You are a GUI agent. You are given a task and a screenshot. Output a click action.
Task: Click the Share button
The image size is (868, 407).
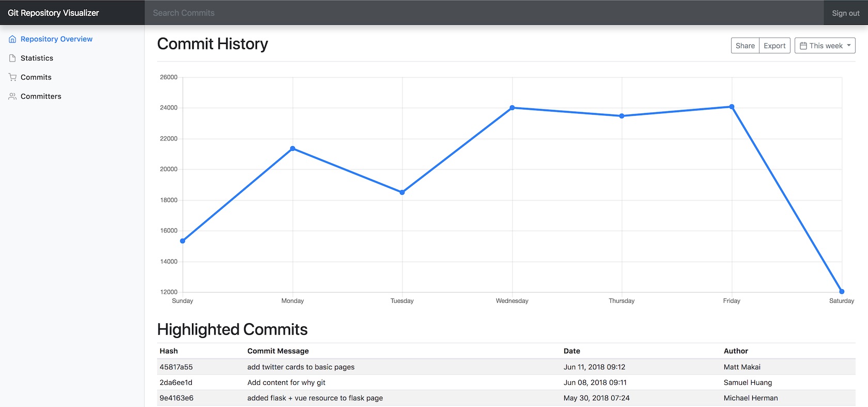point(745,45)
